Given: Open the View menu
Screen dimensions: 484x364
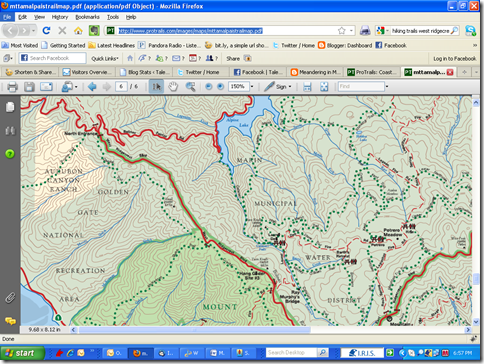Looking at the screenshot, I should 39,17.
